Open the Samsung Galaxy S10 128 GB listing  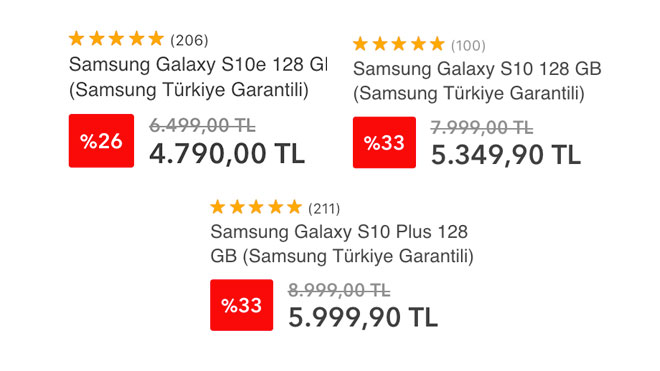click(x=477, y=81)
